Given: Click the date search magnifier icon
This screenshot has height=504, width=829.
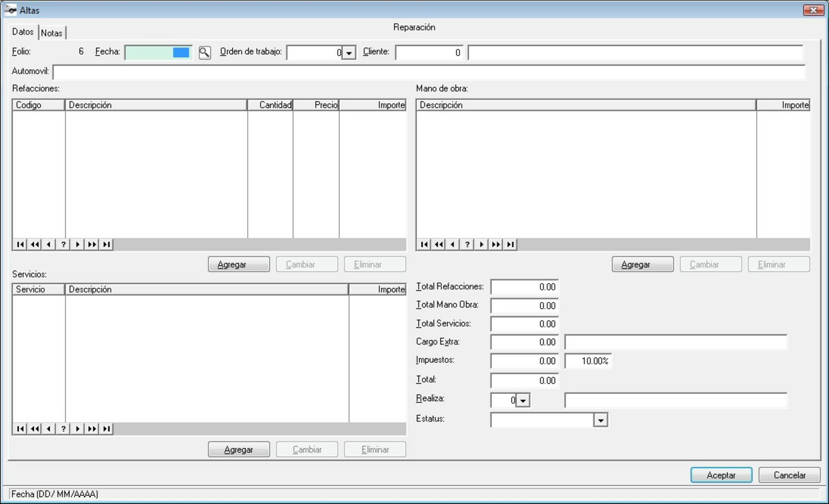Looking at the screenshot, I should coord(204,53).
